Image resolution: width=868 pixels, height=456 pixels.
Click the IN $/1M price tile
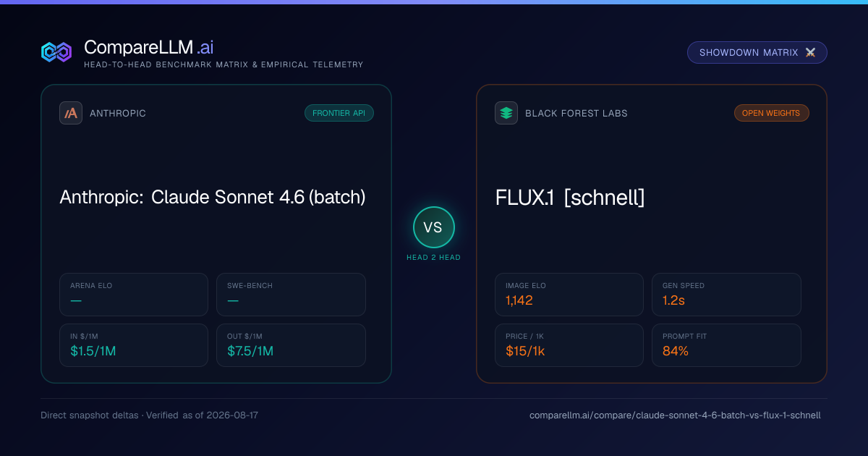[x=134, y=345]
